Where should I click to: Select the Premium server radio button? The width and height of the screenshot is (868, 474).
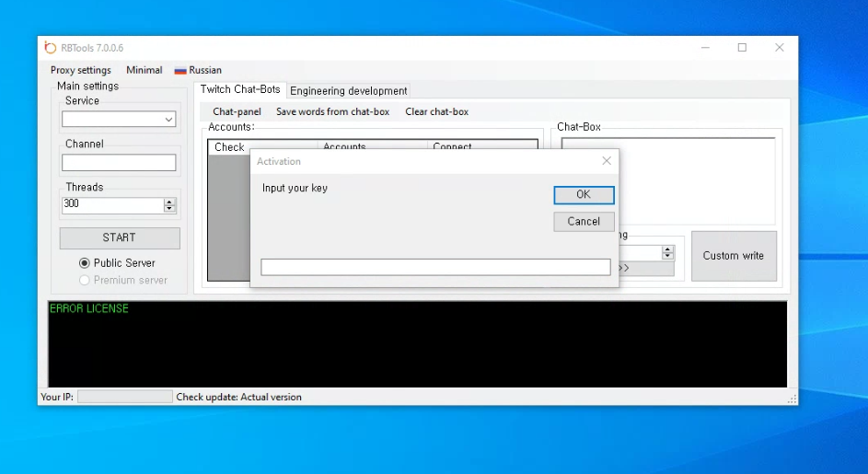pyautogui.click(x=85, y=280)
